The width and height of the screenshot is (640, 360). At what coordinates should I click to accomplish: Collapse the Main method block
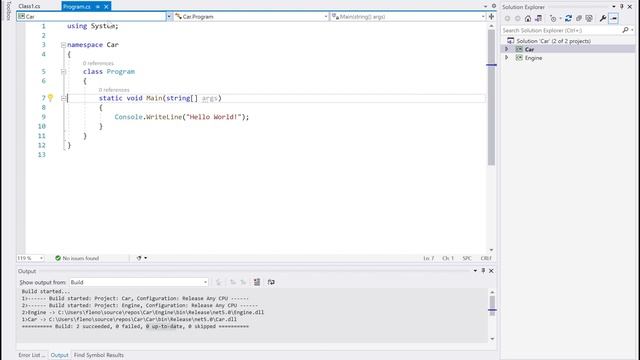coord(63,98)
